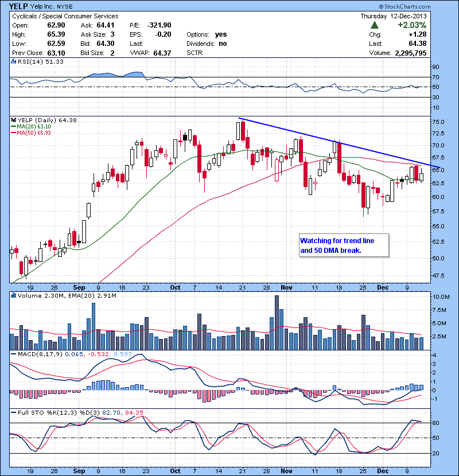Click the High 65.39 value

coord(56,34)
